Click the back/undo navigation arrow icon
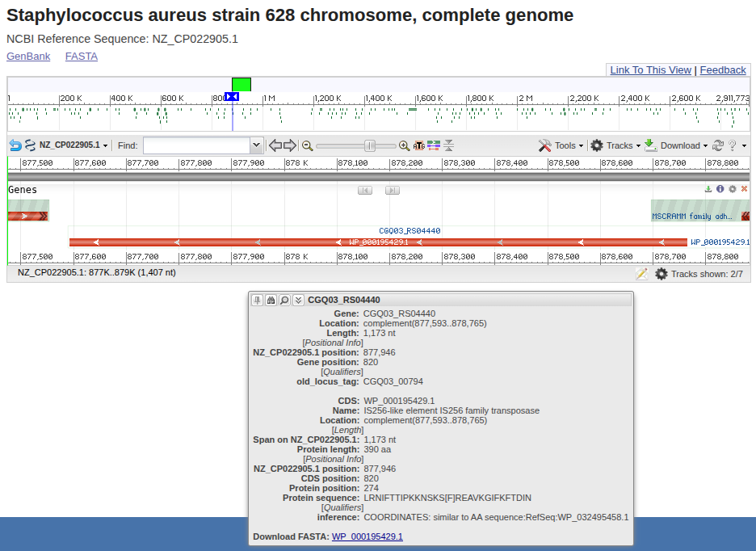This screenshot has width=756, height=551. click(x=15, y=145)
